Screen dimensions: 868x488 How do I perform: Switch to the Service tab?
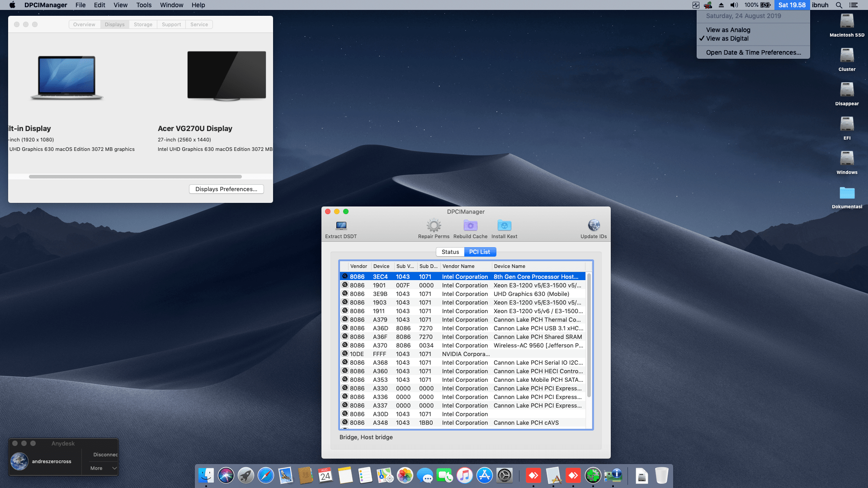199,24
